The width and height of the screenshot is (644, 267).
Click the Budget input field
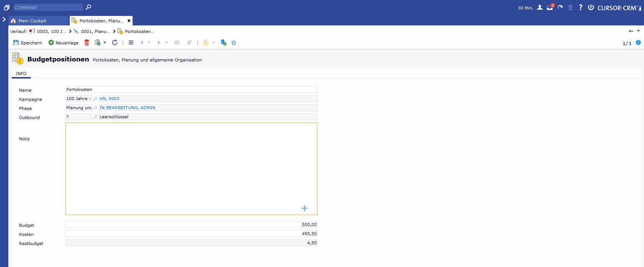tap(191, 225)
